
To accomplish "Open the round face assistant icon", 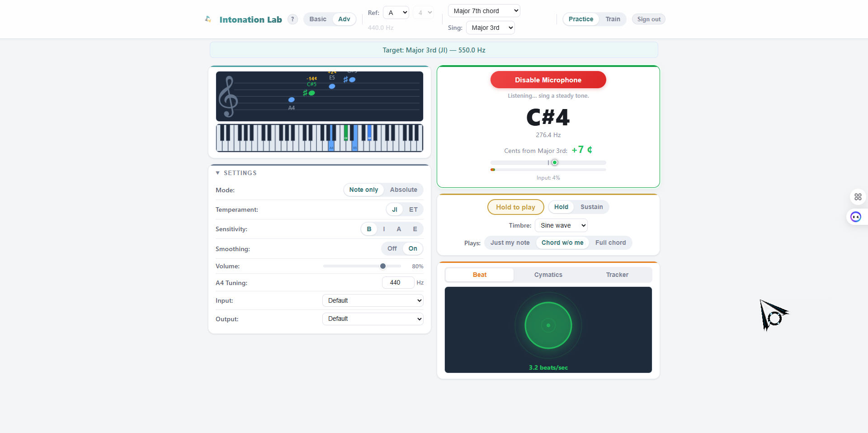I will click(855, 217).
